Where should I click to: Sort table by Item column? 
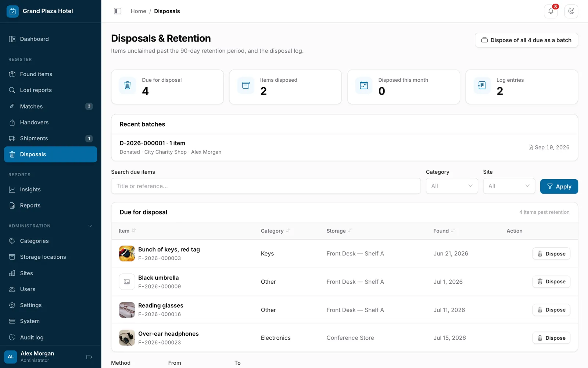coord(127,231)
